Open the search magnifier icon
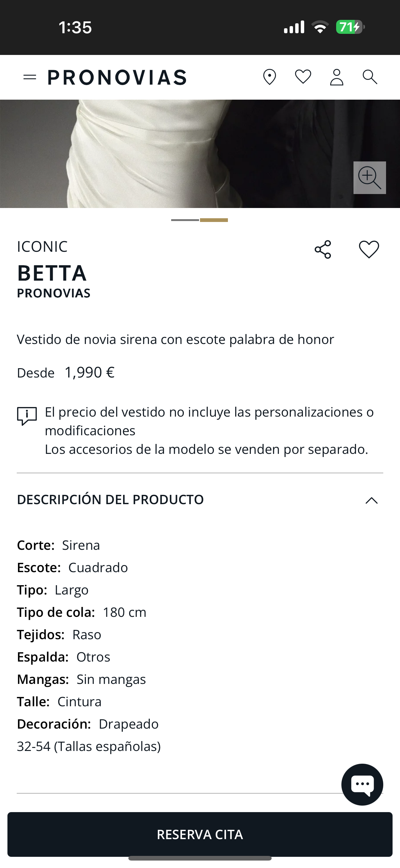This screenshot has height=868, width=400. tap(370, 77)
